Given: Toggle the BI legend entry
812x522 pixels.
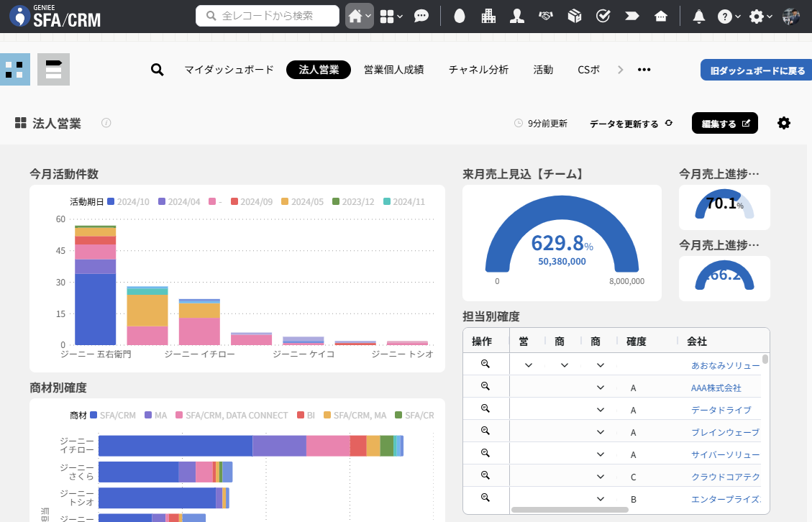Looking at the screenshot, I should tap(306, 416).
